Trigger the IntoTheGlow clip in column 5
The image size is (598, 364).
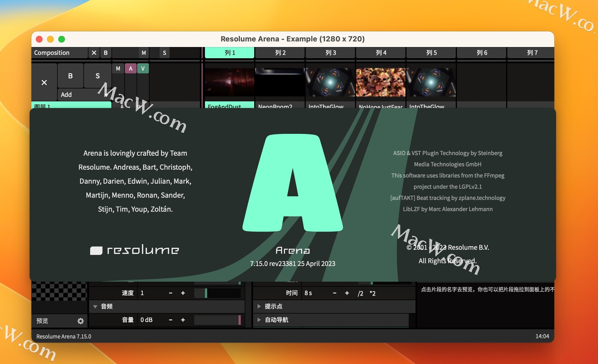tap(431, 82)
